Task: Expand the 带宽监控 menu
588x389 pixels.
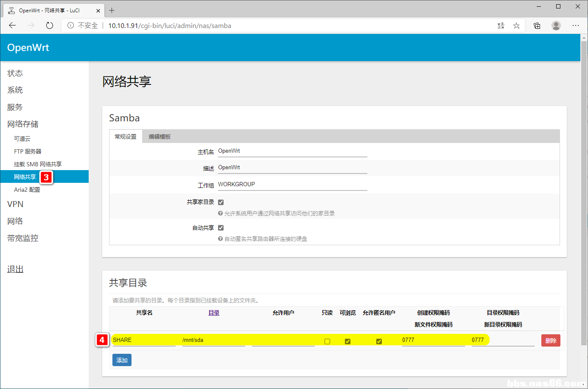Action: pyautogui.click(x=23, y=238)
